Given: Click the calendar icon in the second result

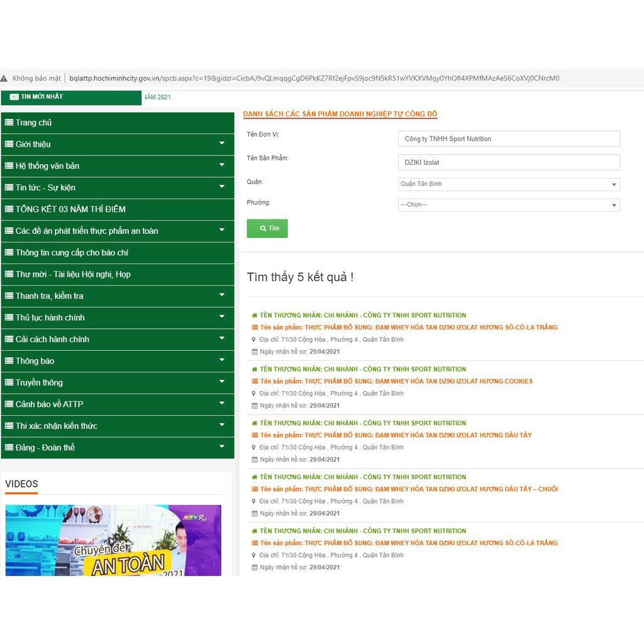Looking at the screenshot, I should tap(255, 406).
